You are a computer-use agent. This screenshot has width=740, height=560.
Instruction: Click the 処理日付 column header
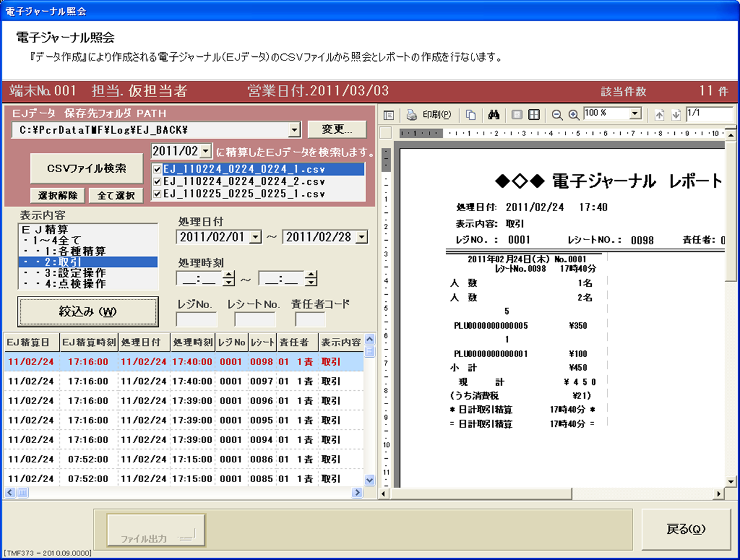[144, 343]
